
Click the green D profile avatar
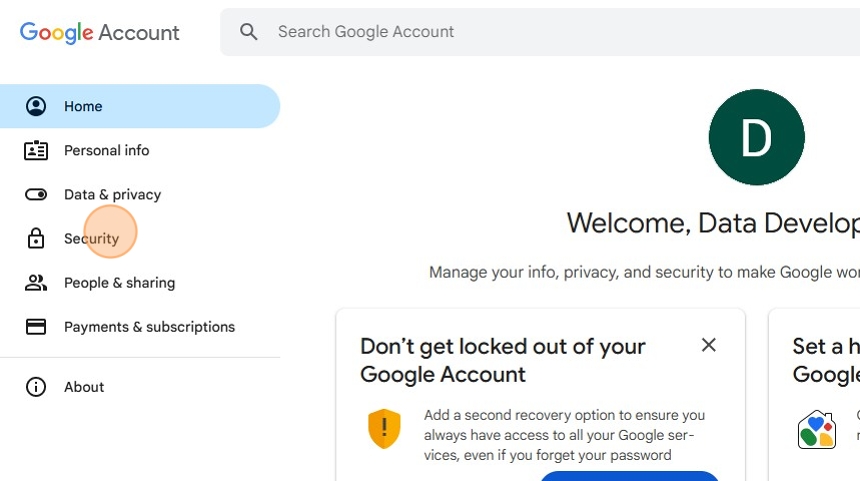[756, 137]
